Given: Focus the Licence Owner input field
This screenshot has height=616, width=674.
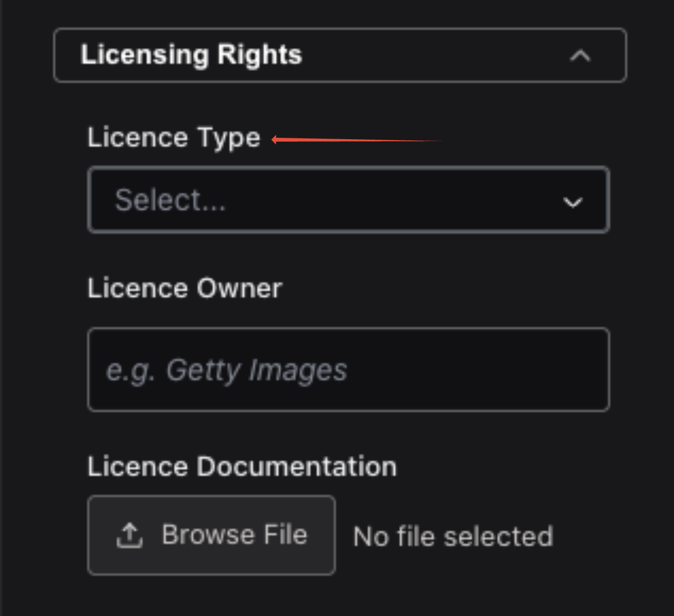Looking at the screenshot, I should pos(348,369).
